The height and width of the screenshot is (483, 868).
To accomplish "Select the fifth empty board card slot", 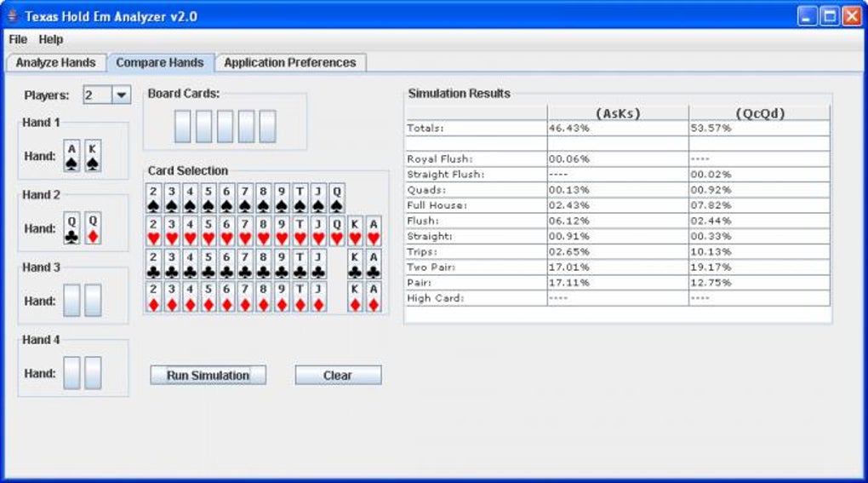I will 267,126.
